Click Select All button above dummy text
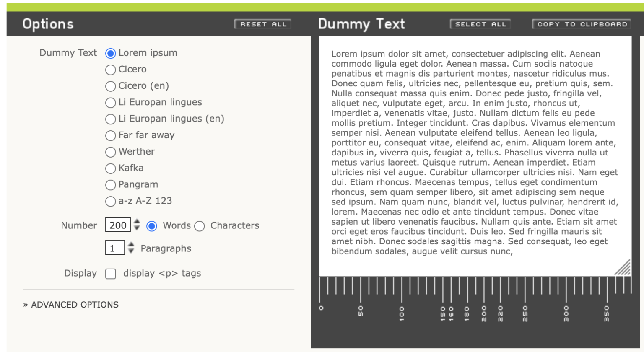 point(480,24)
